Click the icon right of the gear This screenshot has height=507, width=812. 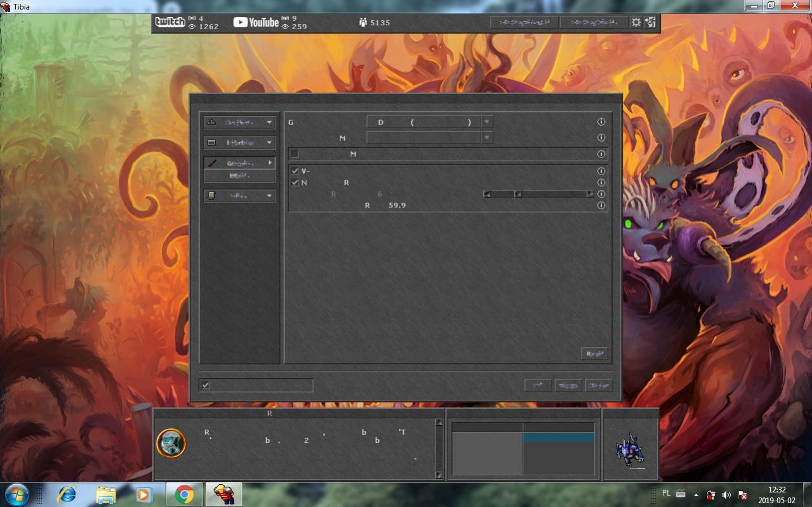[650, 22]
